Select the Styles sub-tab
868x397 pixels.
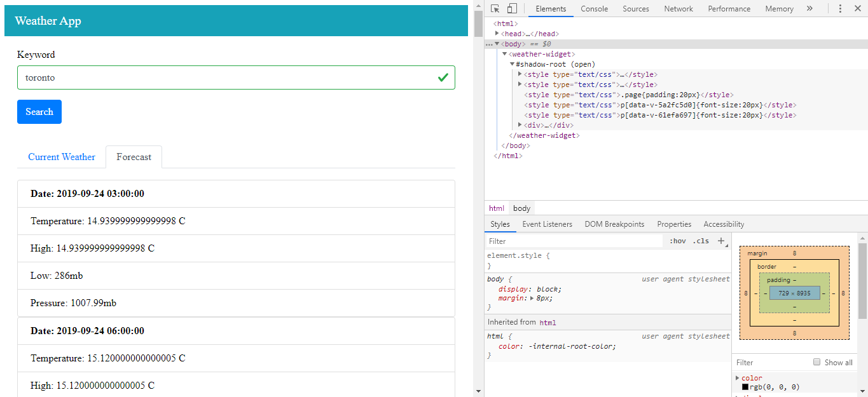[x=500, y=224]
